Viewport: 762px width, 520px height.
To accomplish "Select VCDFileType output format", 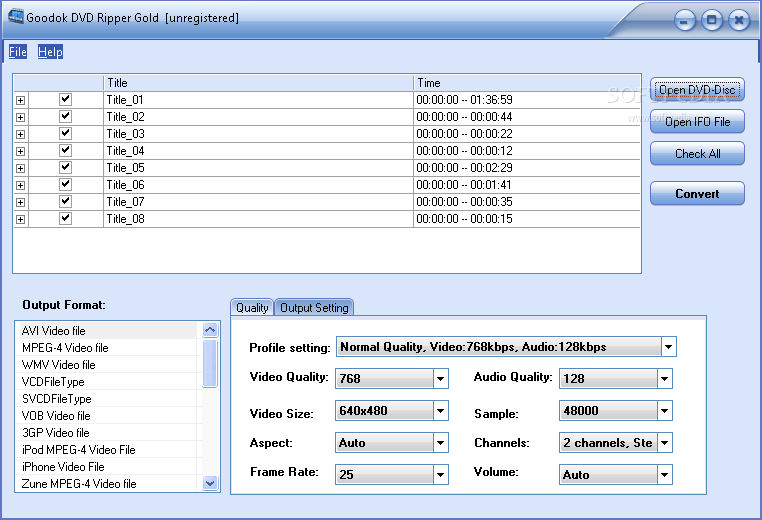I will coord(108,381).
